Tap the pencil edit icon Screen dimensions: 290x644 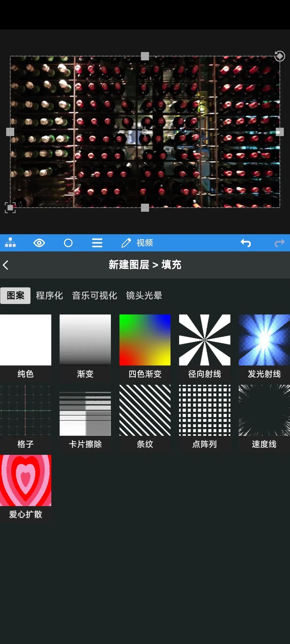(126, 243)
